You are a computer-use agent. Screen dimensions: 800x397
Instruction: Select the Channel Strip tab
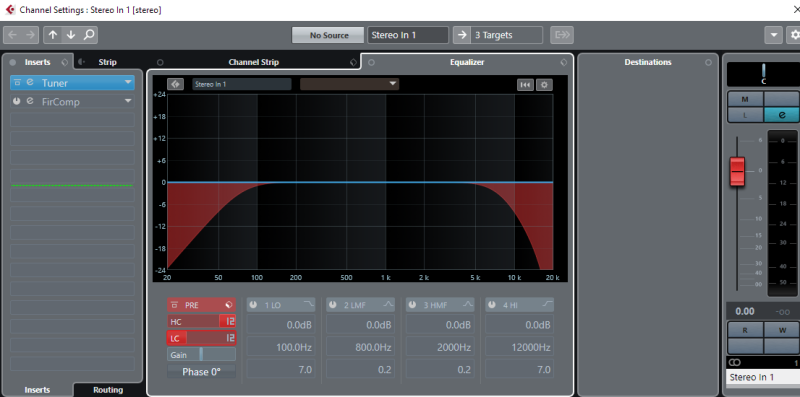254,62
